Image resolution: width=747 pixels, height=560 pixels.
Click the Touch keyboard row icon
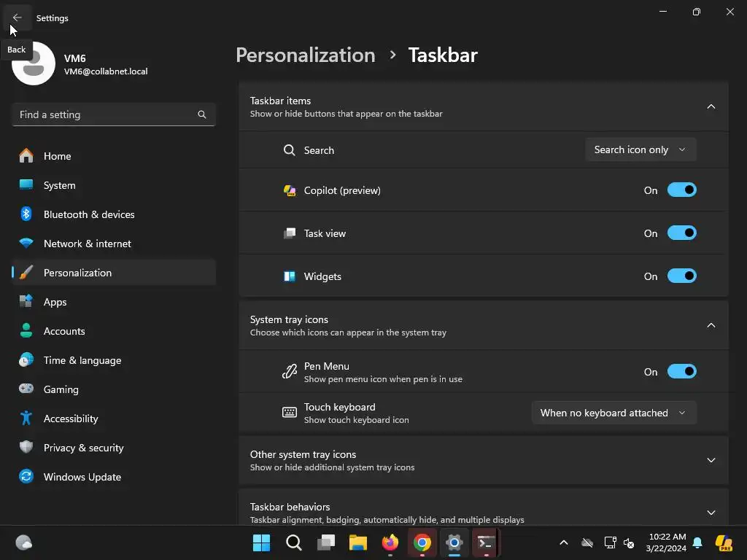(x=289, y=413)
